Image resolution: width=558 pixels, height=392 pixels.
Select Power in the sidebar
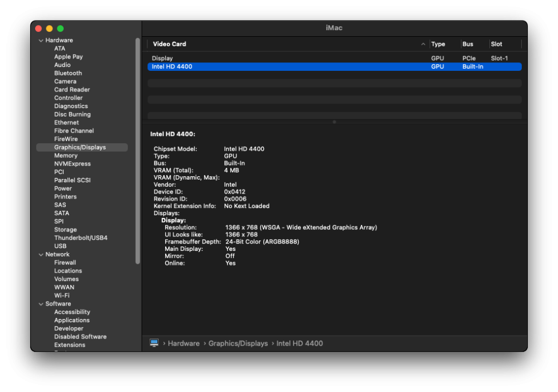point(63,188)
